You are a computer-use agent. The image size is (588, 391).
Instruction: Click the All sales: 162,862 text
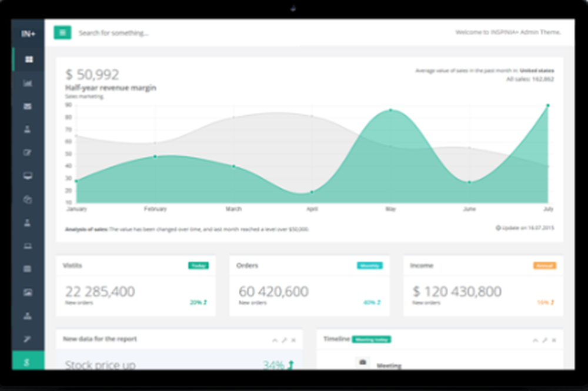[x=530, y=79]
